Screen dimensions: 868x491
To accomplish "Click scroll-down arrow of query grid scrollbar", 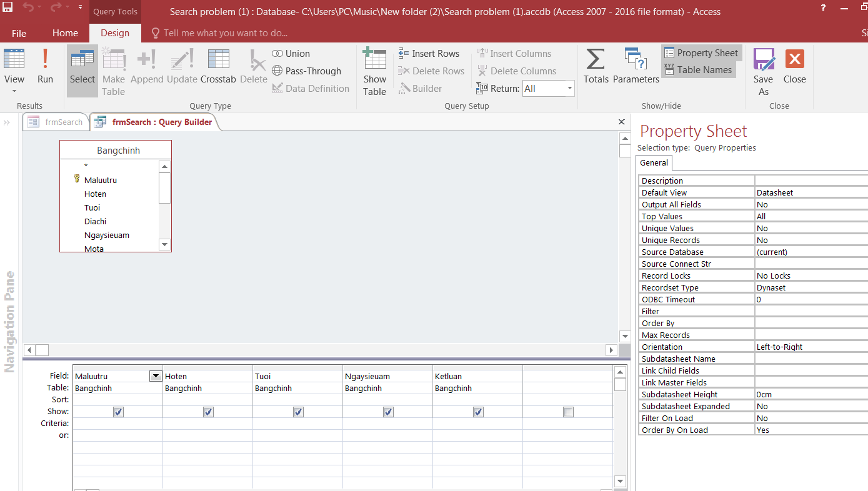I will (x=620, y=481).
